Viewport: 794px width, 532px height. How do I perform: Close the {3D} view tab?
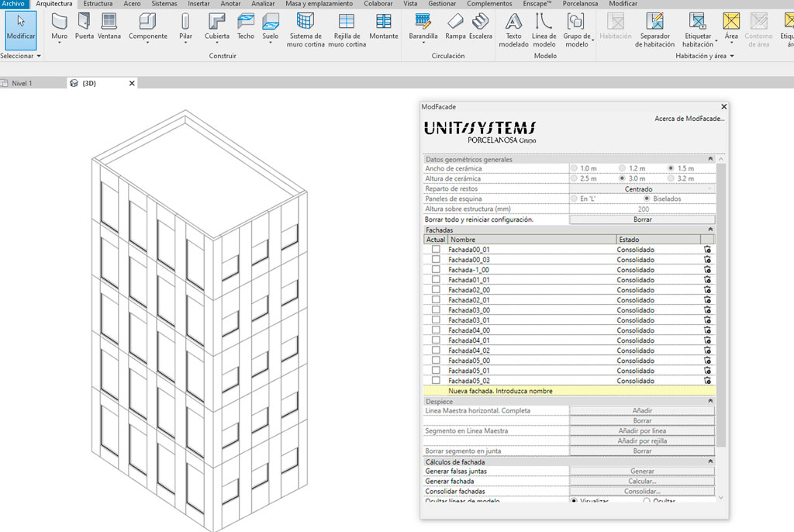132,83
